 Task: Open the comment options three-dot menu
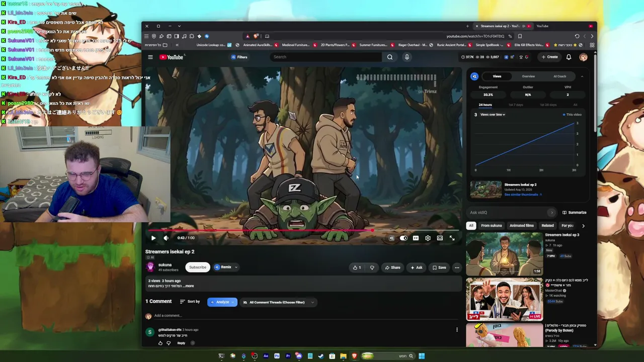tap(457, 330)
